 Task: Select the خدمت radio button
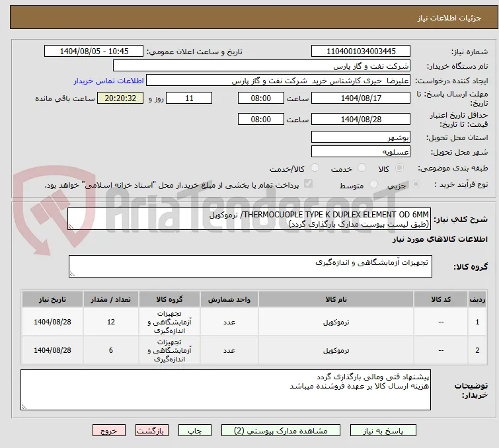click(362, 168)
